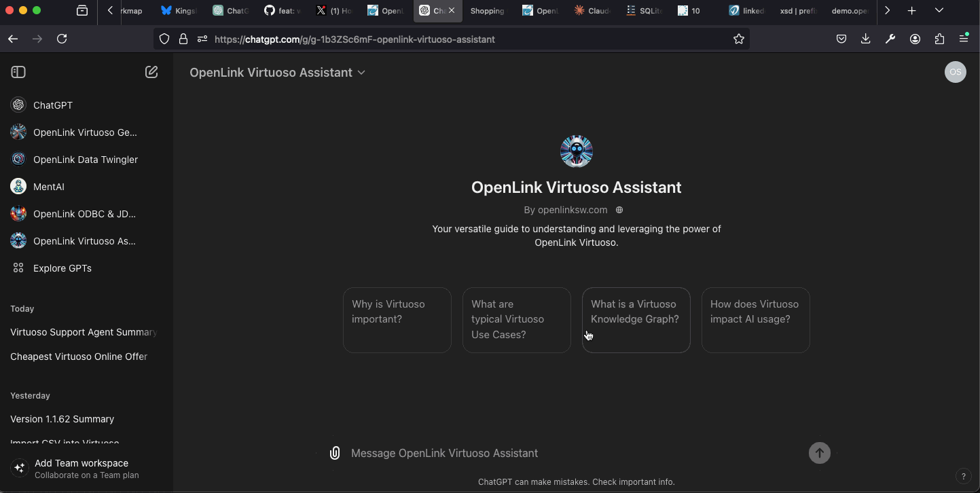Go forward with the browser forward arrow

coord(37,39)
